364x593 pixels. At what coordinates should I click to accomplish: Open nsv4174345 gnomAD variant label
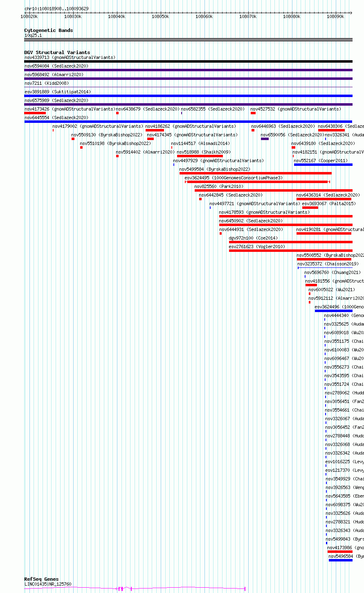192,135
